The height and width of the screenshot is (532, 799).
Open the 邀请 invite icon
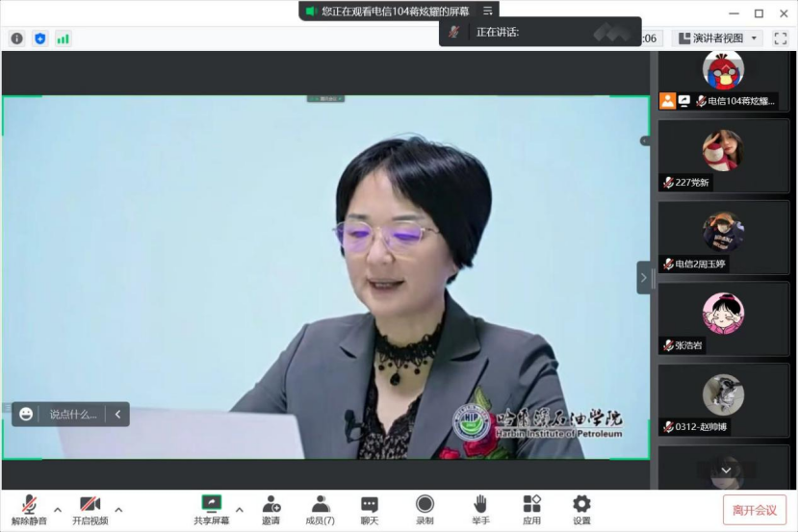(271, 509)
